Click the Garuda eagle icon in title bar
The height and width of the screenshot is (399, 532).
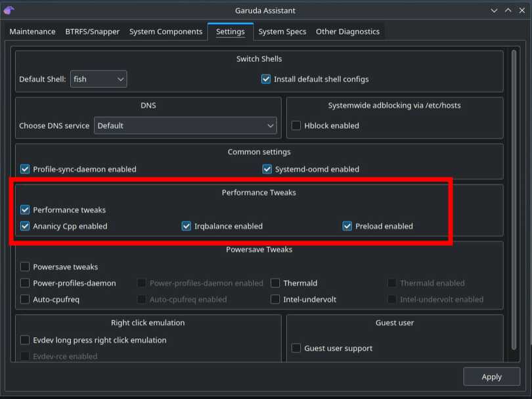click(9, 11)
